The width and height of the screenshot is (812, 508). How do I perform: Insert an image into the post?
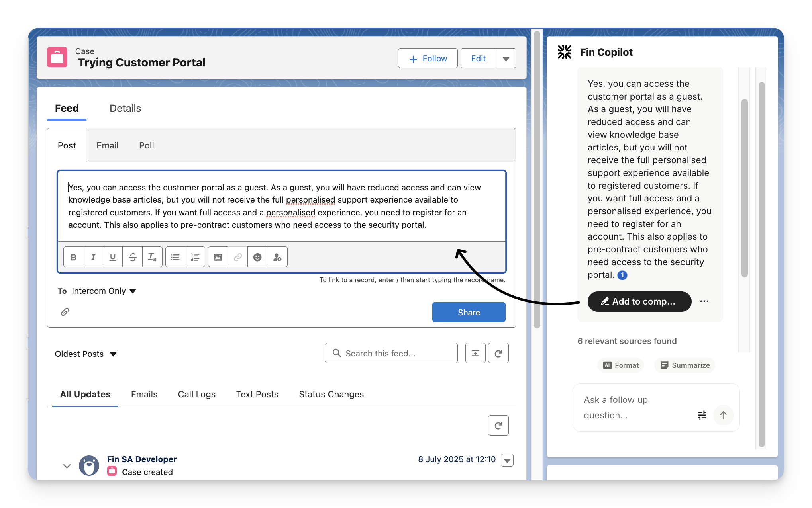click(218, 257)
